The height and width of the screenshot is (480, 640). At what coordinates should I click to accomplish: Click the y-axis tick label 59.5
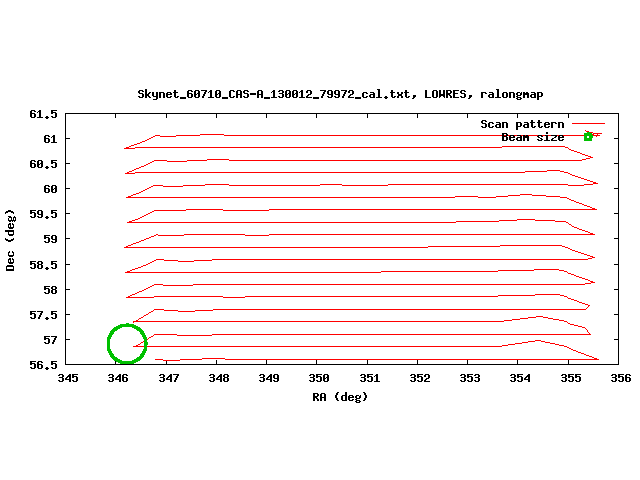[43, 214]
